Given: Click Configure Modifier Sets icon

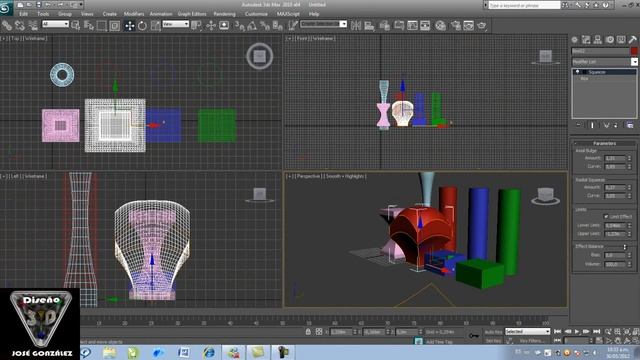Looking at the screenshot, I should click(630, 125).
